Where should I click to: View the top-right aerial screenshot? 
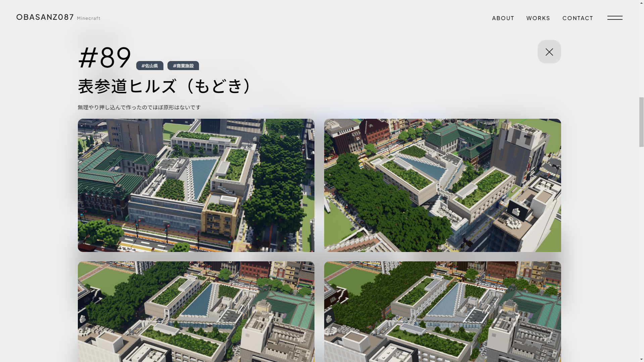[442, 185]
